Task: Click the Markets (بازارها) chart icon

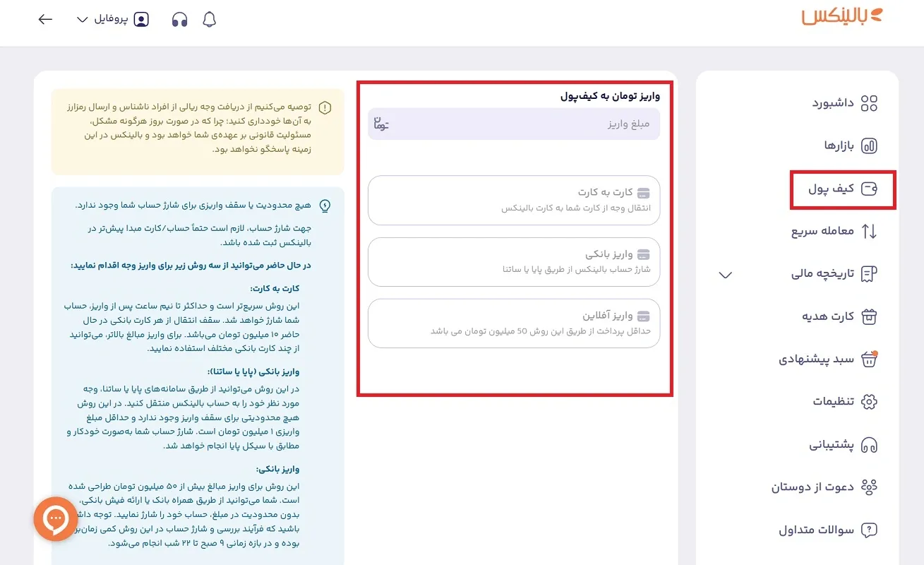Action: point(870,146)
